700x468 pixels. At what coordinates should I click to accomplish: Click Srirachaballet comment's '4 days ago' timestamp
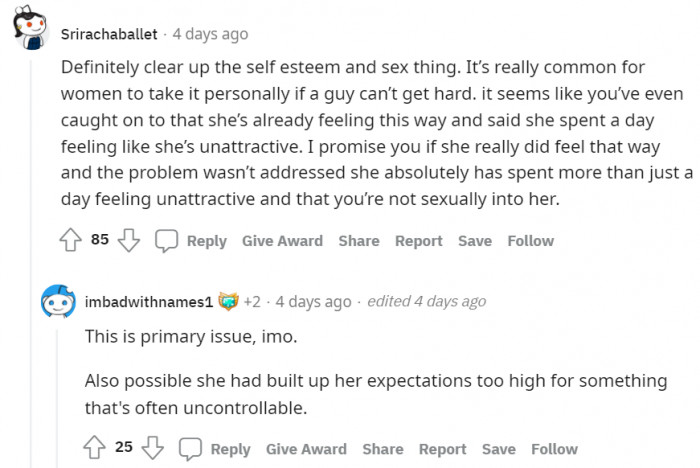coord(210,34)
